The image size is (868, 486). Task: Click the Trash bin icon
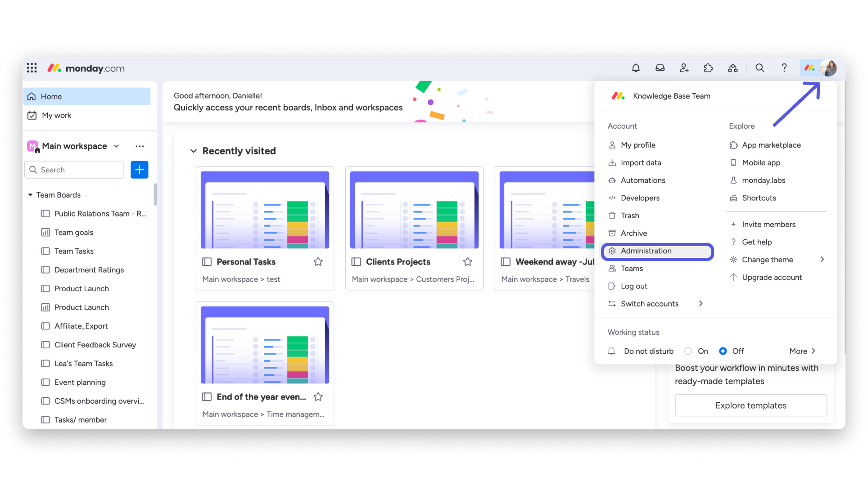tap(612, 216)
